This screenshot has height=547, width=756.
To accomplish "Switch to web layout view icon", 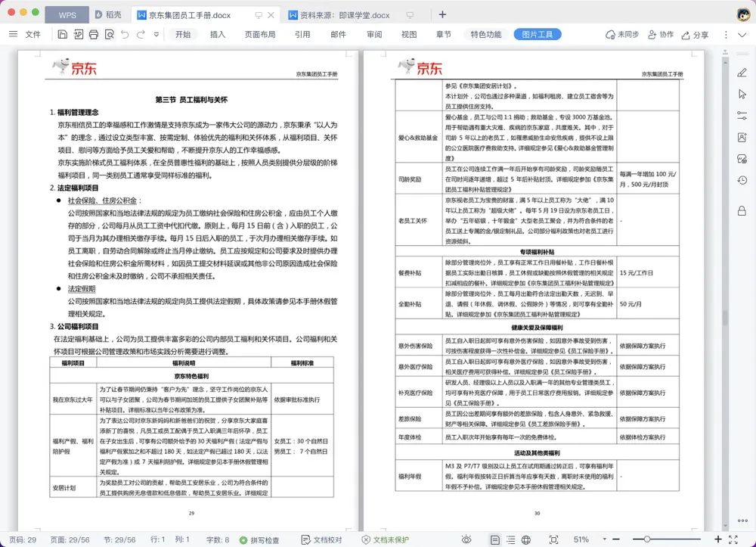I will [526, 539].
